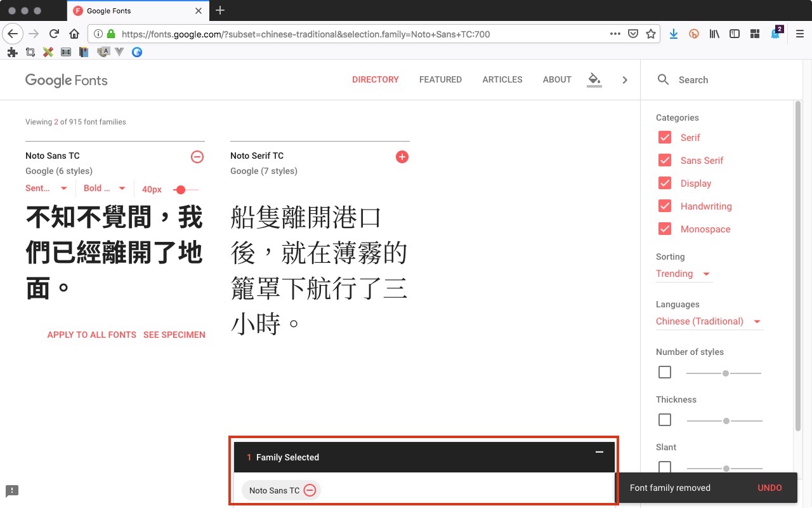Click the Thickness slider
This screenshot has height=508, width=812.
724,421
